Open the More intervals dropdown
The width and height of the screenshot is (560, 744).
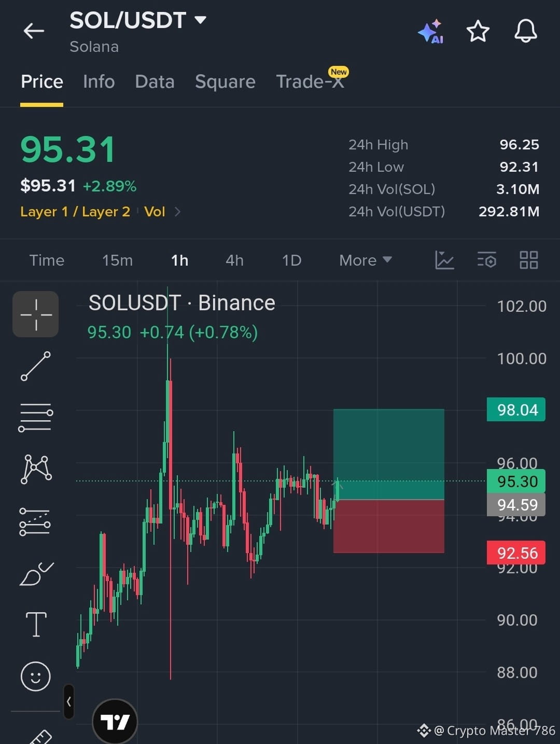click(x=365, y=260)
